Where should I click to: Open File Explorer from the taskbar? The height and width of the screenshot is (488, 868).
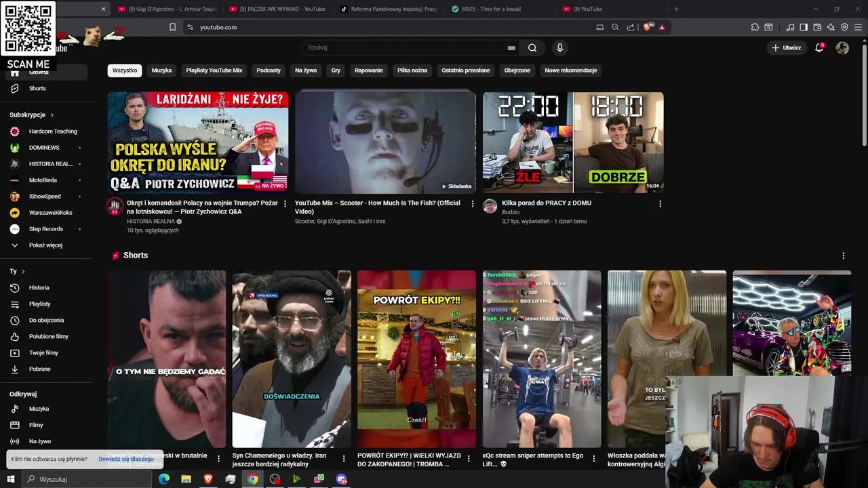(186, 479)
